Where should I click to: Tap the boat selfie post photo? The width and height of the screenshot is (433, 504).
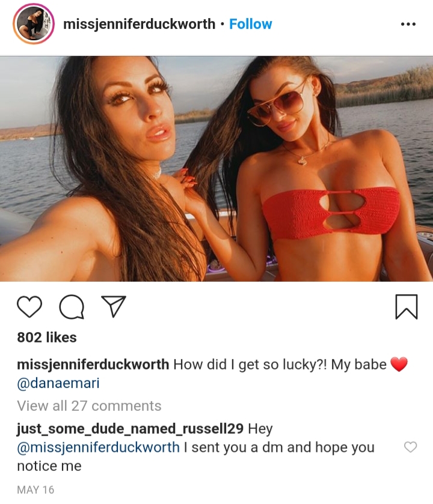216,169
